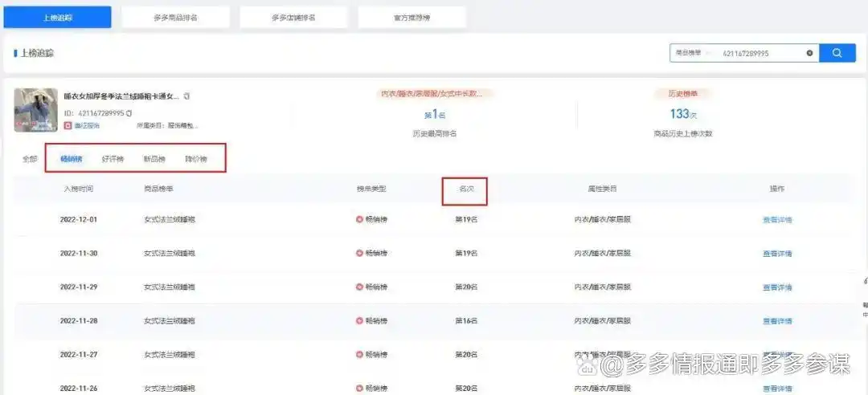The image size is (868, 395).
Task: View details for the 2022-11-28 row
Action: pos(777,321)
